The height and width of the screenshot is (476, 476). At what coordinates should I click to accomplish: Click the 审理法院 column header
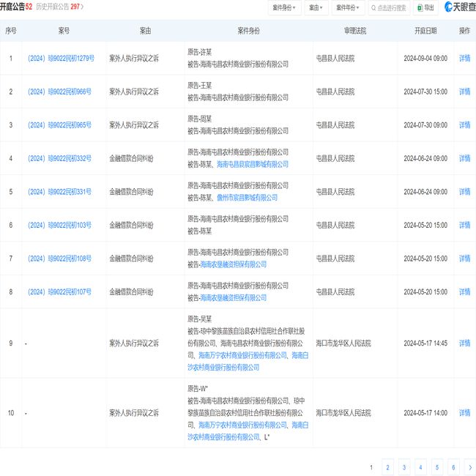[355, 31]
